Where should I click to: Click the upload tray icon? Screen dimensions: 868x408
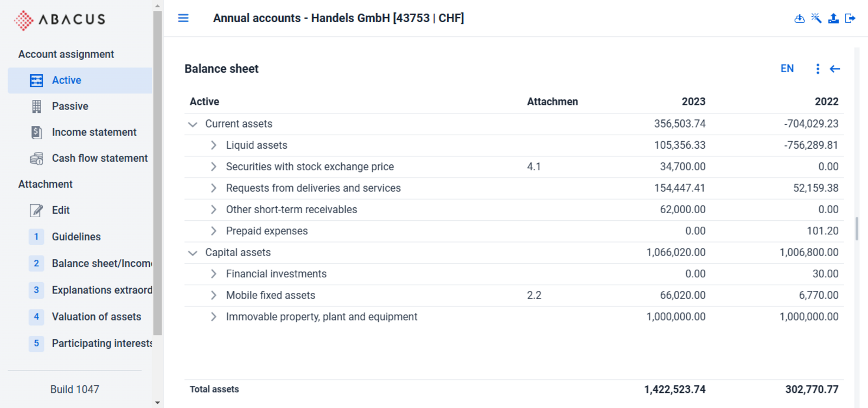[x=833, y=18]
